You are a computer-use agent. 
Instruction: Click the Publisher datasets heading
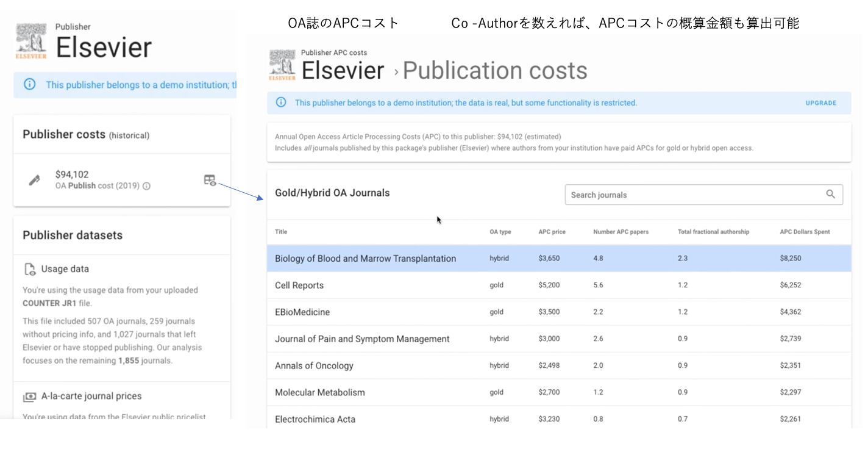pyautogui.click(x=73, y=235)
